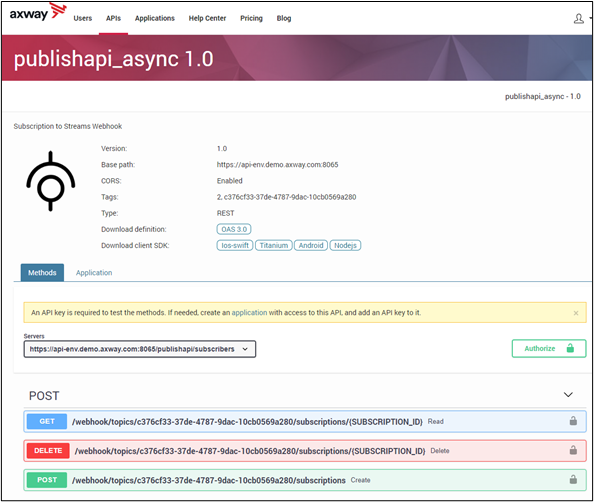Screen dimensions: 594x502
Task: Switch to the Application tab
Action: [94, 273]
